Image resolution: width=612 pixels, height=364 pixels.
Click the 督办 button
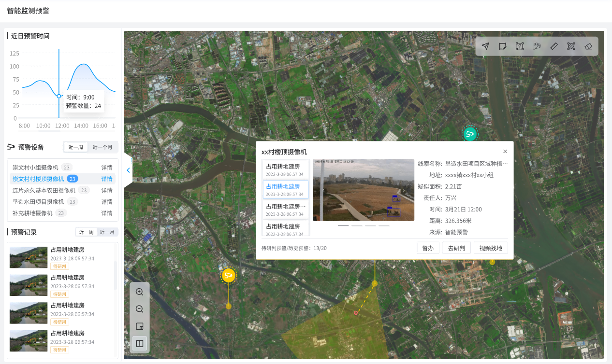[428, 248]
